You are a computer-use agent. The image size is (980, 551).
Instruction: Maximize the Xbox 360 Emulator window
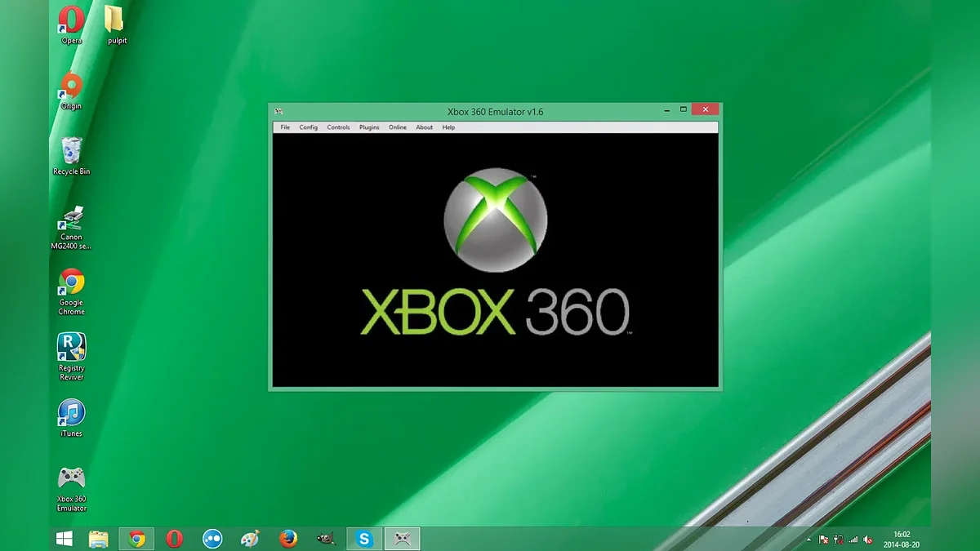[684, 109]
